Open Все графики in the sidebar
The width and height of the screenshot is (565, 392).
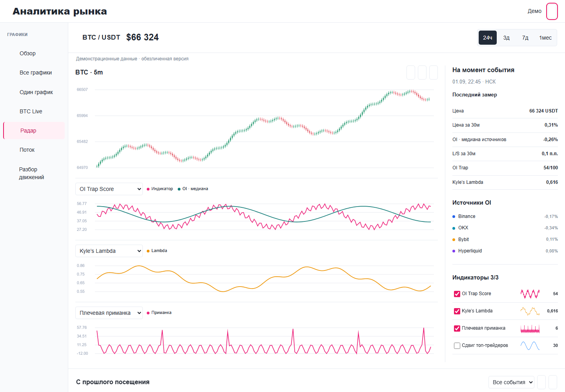pos(34,73)
